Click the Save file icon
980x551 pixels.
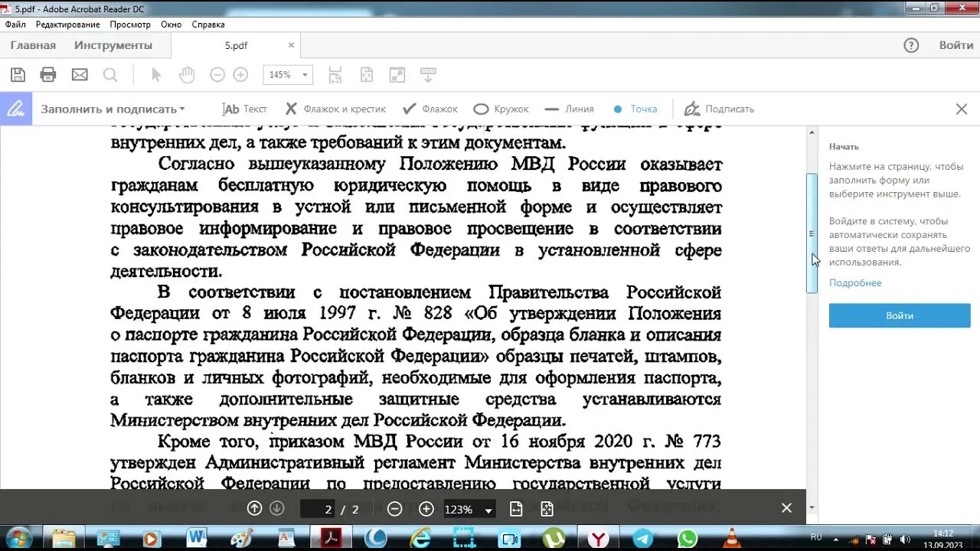(x=18, y=75)
